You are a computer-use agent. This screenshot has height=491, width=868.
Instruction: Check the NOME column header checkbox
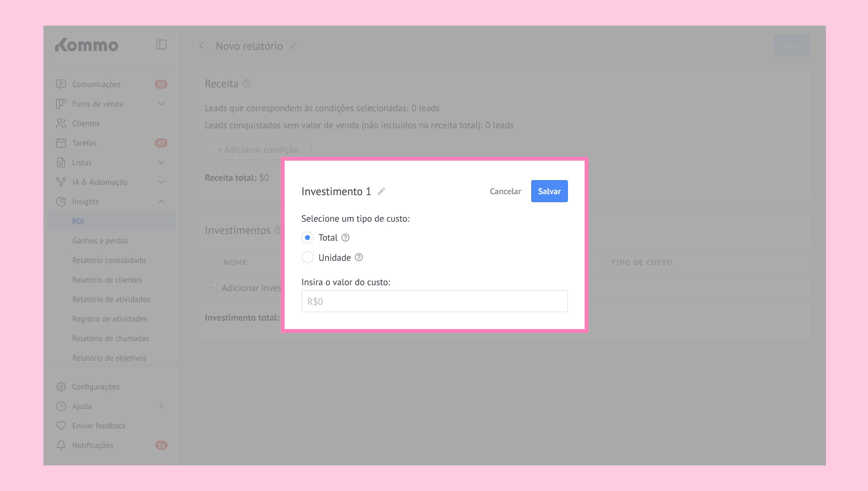211,262
